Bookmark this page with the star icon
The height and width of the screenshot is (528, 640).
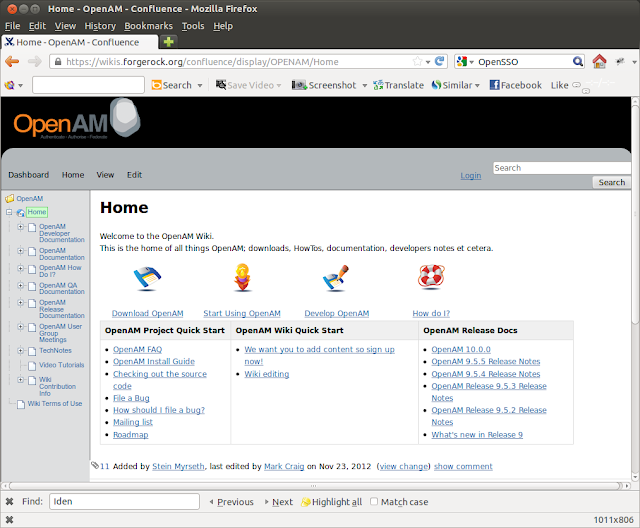point(417,62)
